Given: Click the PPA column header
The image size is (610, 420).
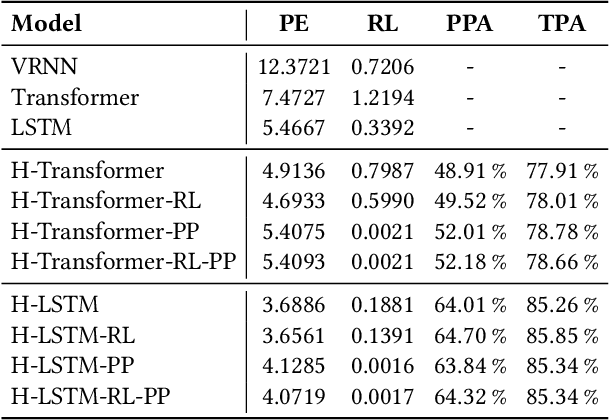Looking at the screenshot, I should pyautogui.click(x=469, y=24).
